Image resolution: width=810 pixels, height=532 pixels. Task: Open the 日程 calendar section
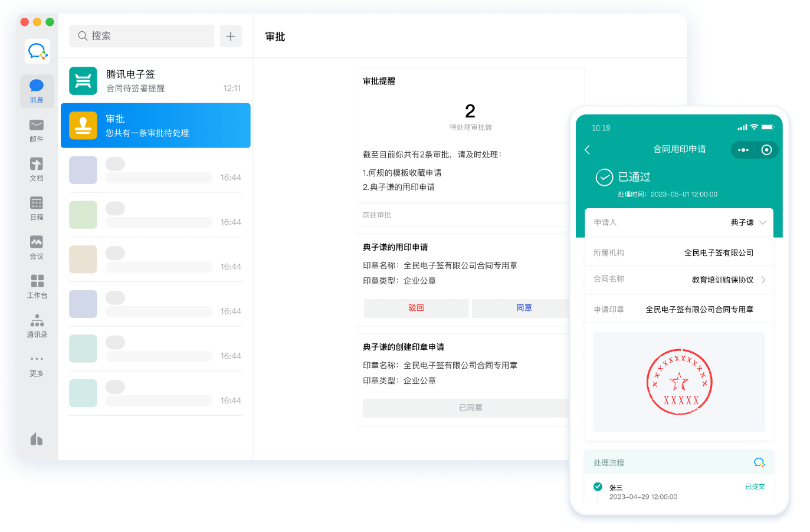point(37,208)
